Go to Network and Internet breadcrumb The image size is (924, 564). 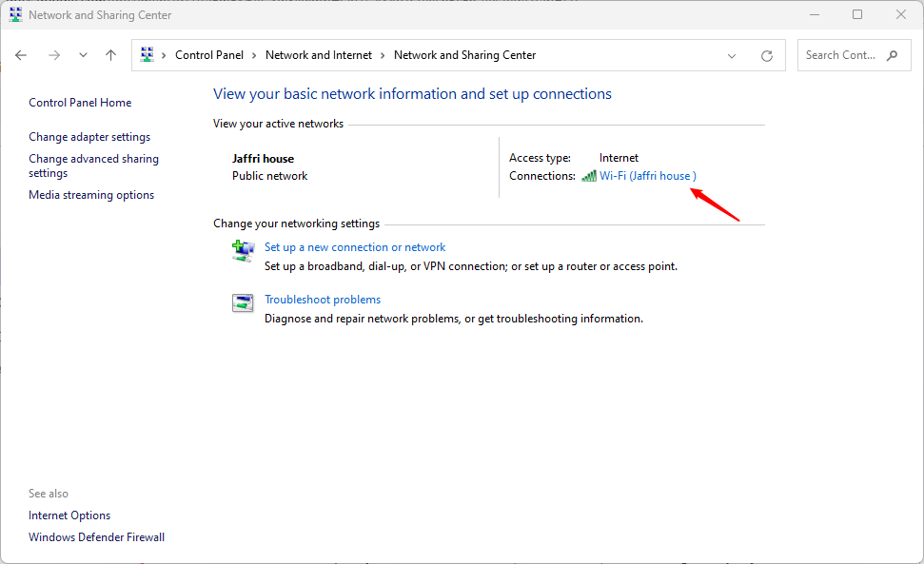coord(319,55)
